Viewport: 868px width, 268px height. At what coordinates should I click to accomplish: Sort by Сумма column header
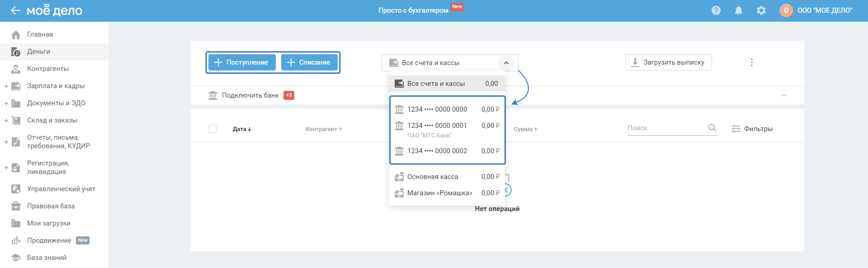pos(525,129)
